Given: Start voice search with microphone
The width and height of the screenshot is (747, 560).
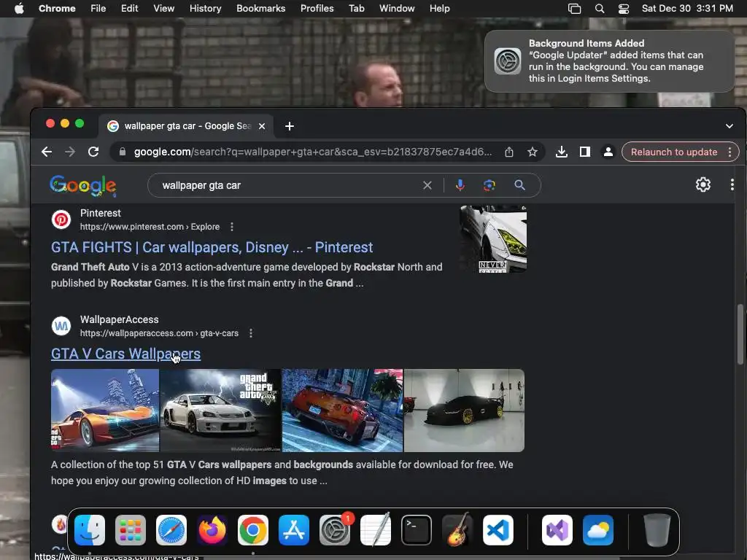Looking at the screenshot, I should click(460, 185).
